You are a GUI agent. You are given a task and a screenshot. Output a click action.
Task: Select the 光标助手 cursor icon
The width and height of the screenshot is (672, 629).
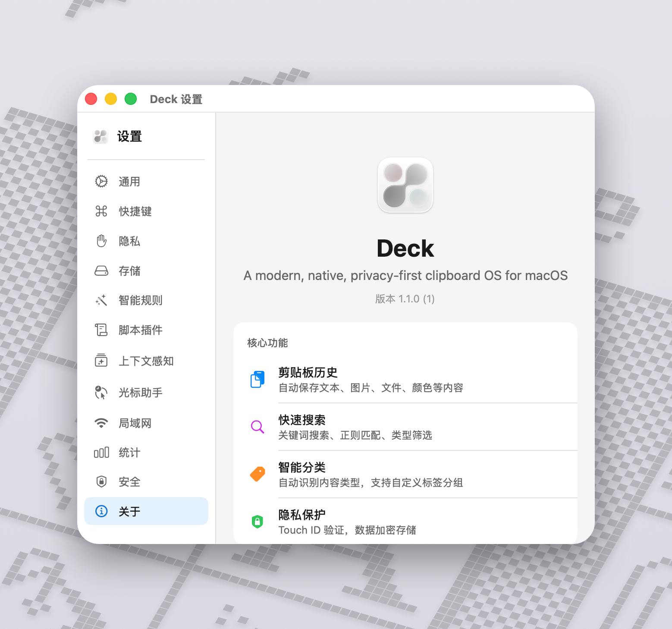pyautogui.click(x=101, y=392)
